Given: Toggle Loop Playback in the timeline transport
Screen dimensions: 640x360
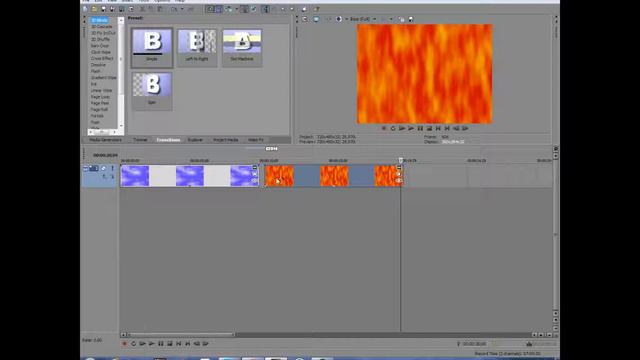Looking at the screenshot, I should [x=133, y=344].
